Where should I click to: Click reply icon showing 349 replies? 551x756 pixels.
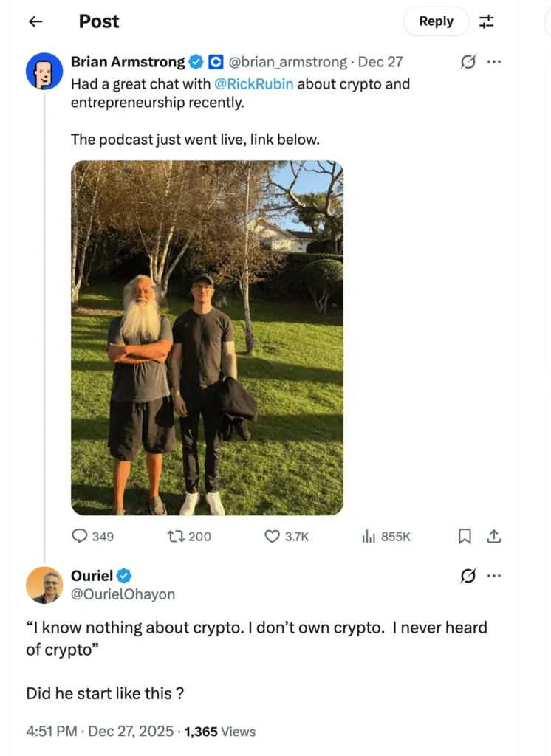[x=80, y=537]
